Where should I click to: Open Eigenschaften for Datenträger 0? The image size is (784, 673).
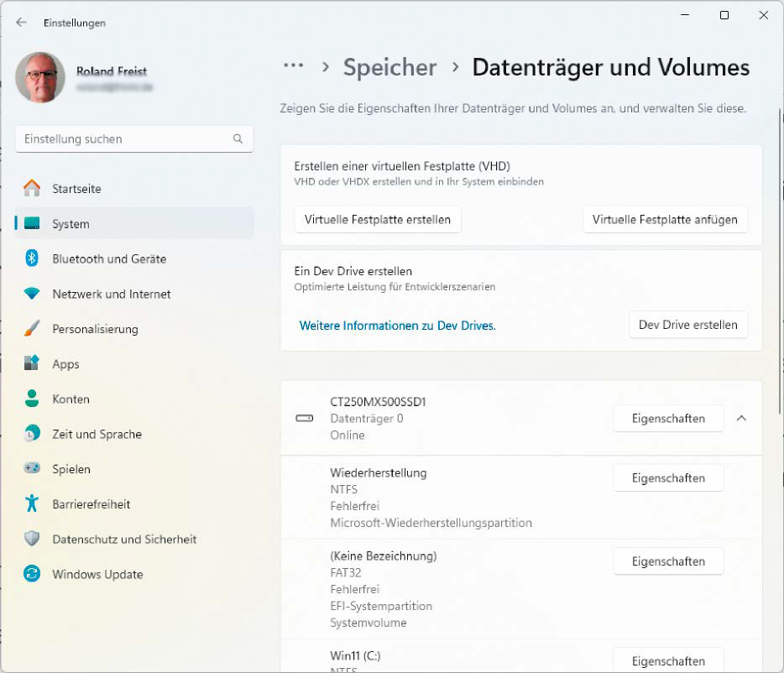(668, 418)
